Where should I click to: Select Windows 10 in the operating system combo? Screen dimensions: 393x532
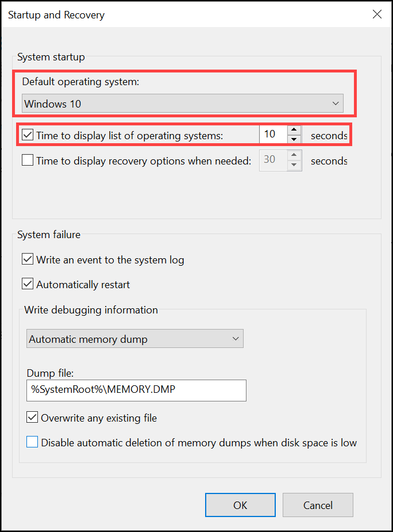[182, 103]
